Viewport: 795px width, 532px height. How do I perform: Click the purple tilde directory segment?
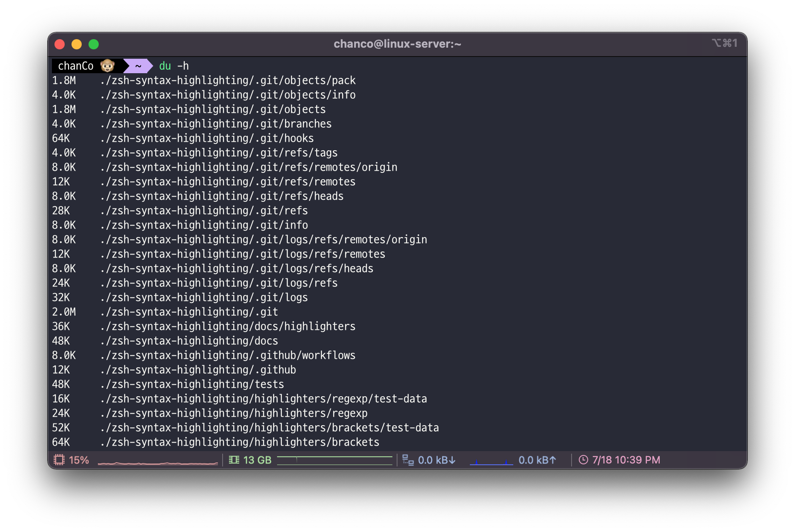138,66
